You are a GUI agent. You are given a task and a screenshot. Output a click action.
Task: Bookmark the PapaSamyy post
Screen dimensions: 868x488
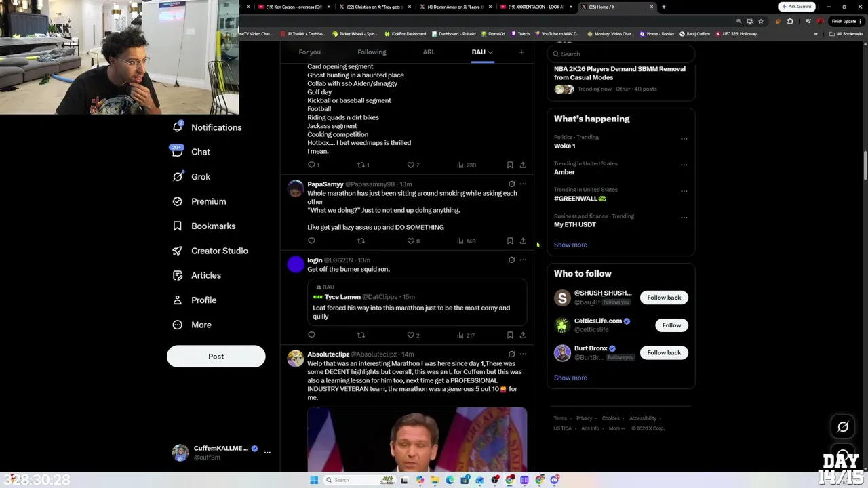click(510, 241)
